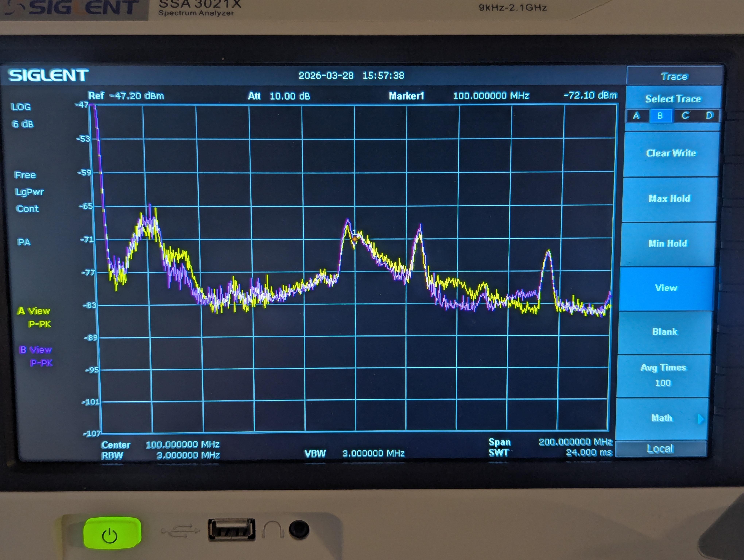
Task: Choose the Max Hold softkey
Action: 669,199
